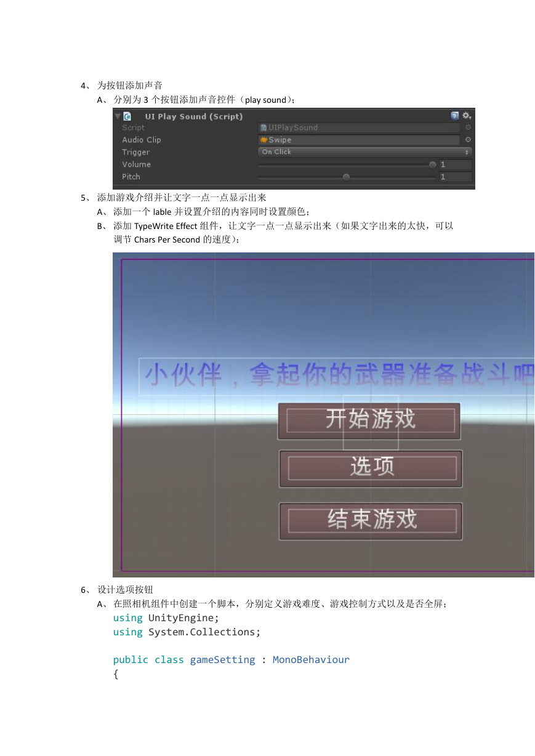Click the Audio Clip property label
The height and width of the screenshot is (756, 535).
pyautogui.click(x=142, y=140)
